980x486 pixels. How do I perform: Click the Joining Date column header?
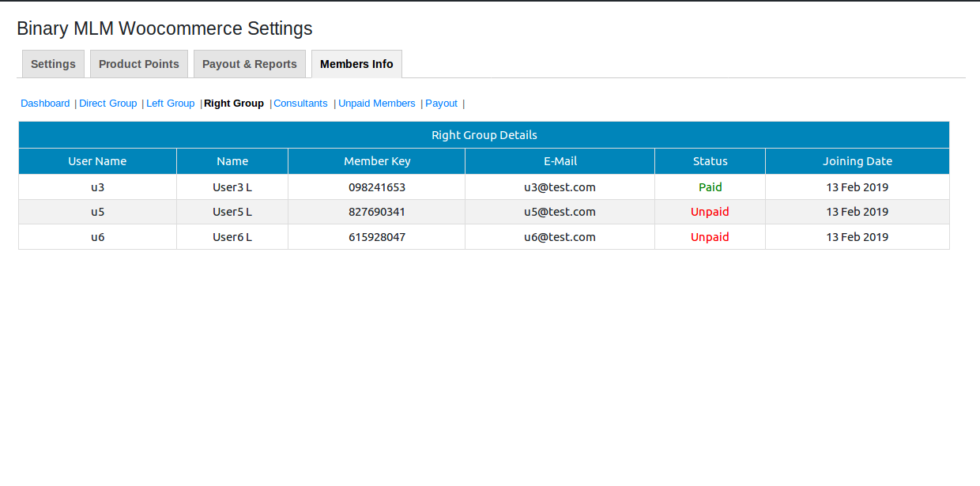tap(857, 161)
